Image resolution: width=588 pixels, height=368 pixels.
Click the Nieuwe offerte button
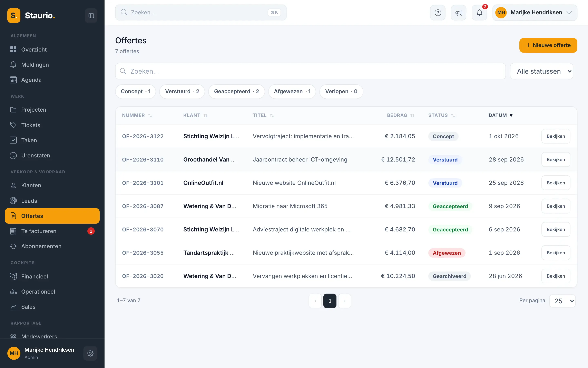548,45
